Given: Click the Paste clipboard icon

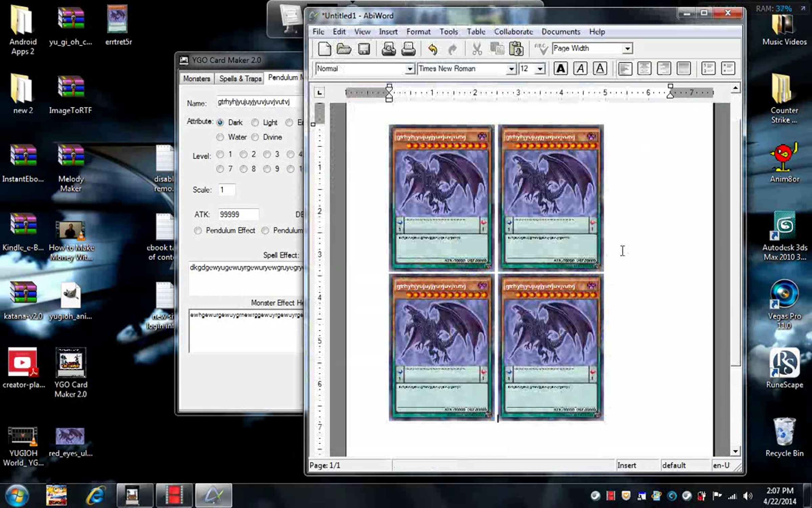Looking at the screenshot, I should tap(516, 49).
